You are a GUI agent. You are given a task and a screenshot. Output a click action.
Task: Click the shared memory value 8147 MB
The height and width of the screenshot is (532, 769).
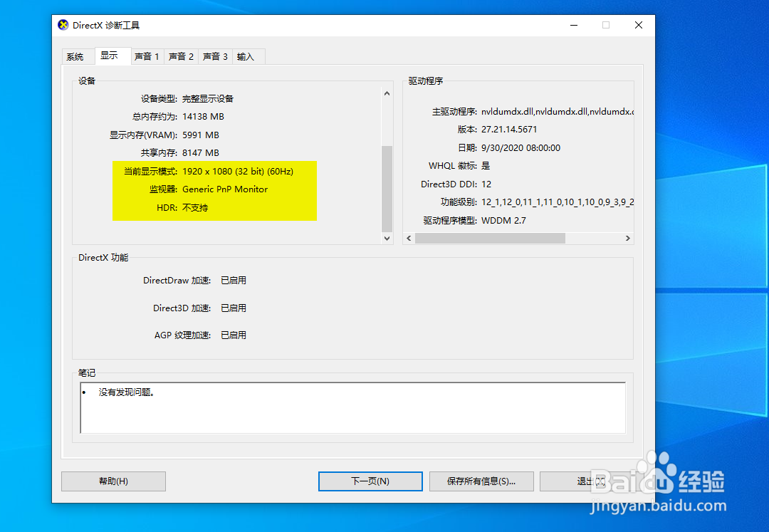pos(201,153)
